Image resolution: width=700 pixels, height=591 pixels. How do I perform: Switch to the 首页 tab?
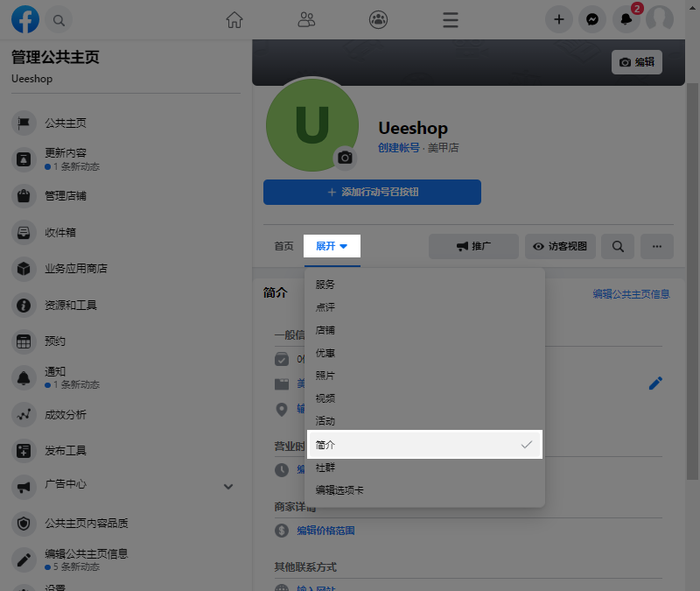(283, 246)
